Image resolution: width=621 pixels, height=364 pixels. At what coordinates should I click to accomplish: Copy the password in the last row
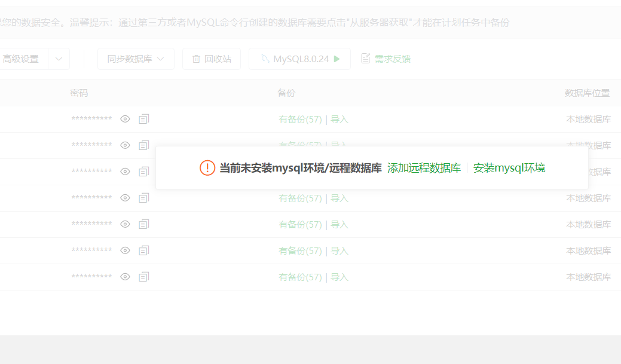144,277
